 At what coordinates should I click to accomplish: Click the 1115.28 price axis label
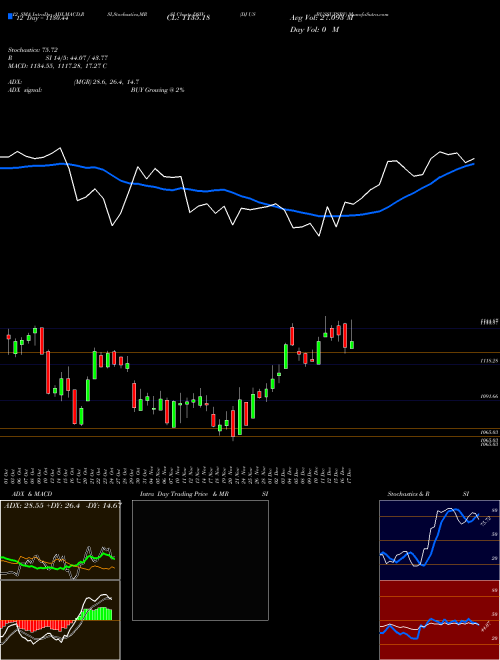[x=489, y=361]
